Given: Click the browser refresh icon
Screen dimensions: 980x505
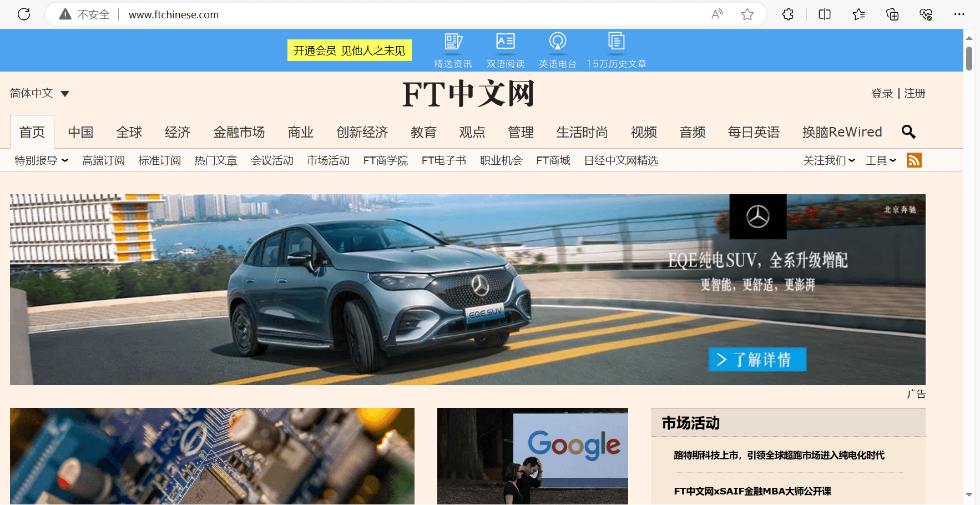Looking at the screenshot, I should coord(24,14).
